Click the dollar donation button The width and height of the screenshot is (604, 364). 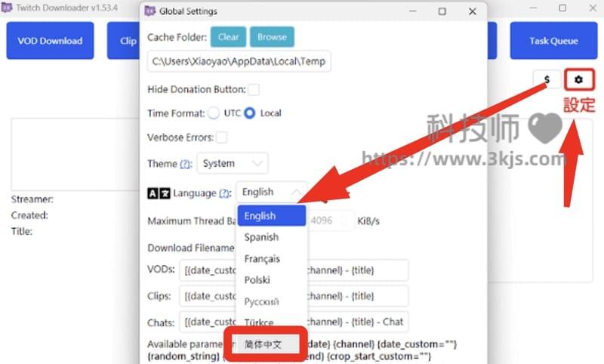547,80
